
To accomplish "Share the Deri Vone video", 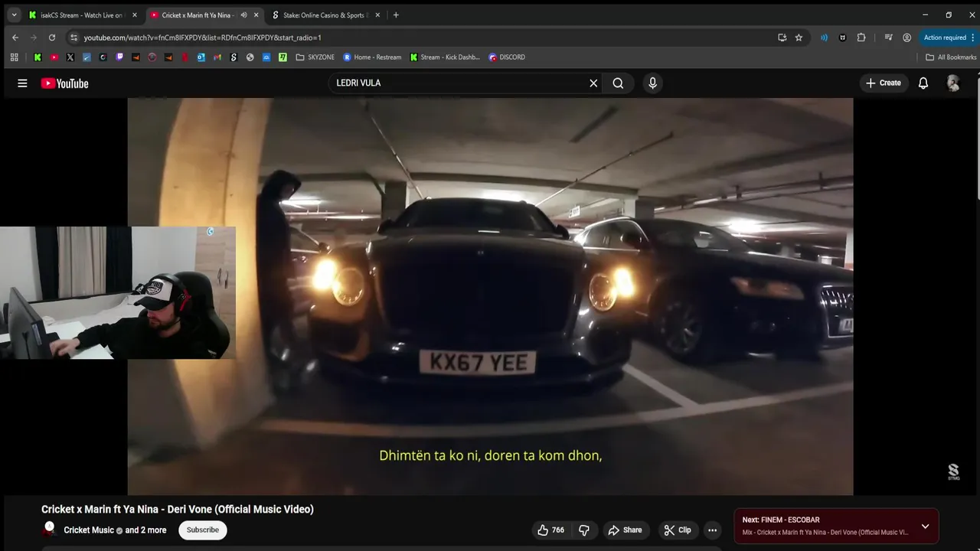I will (625, 530).
